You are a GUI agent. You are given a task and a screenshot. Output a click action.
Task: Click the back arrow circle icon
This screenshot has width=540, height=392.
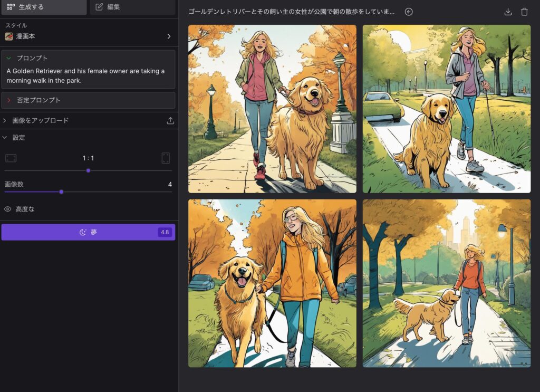[x=409, y=12]
